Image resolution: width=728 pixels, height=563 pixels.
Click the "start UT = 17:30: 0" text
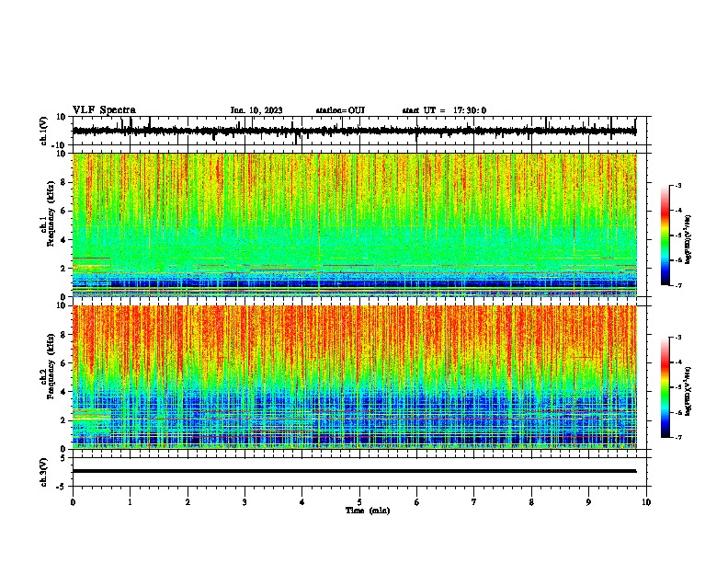[444, 110]
